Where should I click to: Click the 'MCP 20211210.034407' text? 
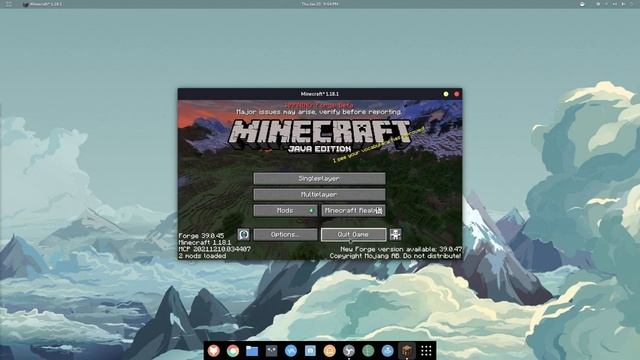[215, 249]
